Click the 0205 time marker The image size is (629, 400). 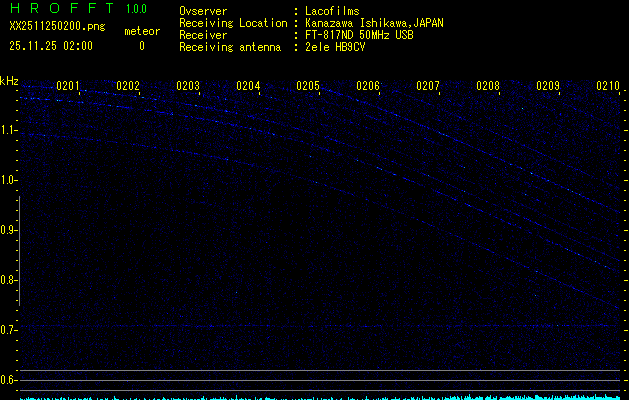pos(308,86)
